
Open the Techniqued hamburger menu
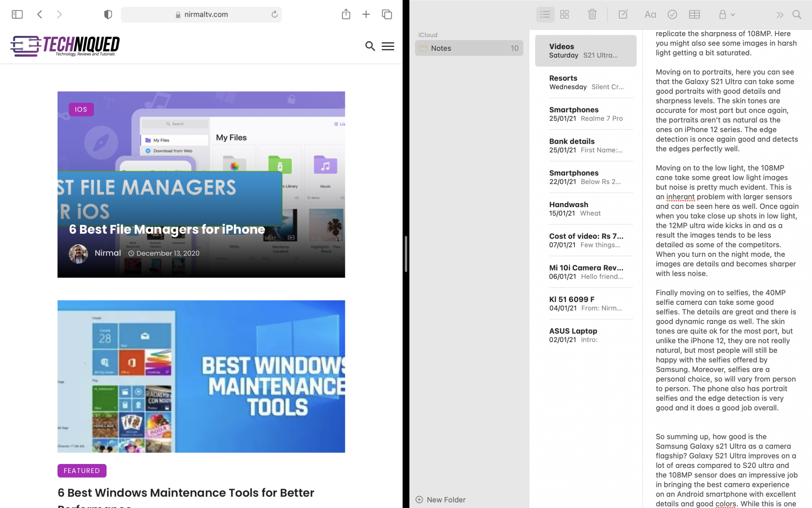(x=388, y=46)
